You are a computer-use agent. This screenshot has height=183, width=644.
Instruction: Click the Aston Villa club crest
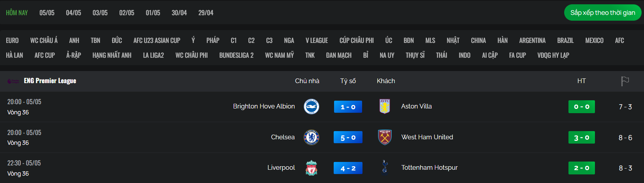[x=385, y=107]
